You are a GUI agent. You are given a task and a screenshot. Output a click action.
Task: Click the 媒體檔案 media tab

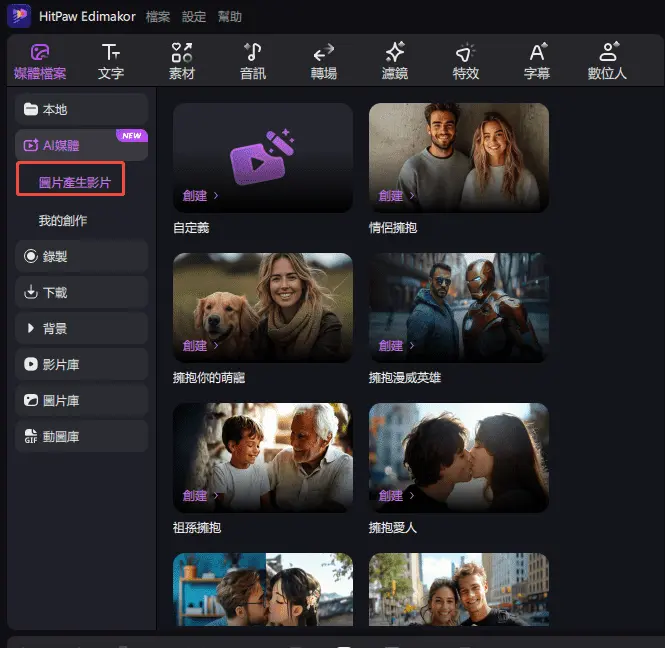(40, 61)
